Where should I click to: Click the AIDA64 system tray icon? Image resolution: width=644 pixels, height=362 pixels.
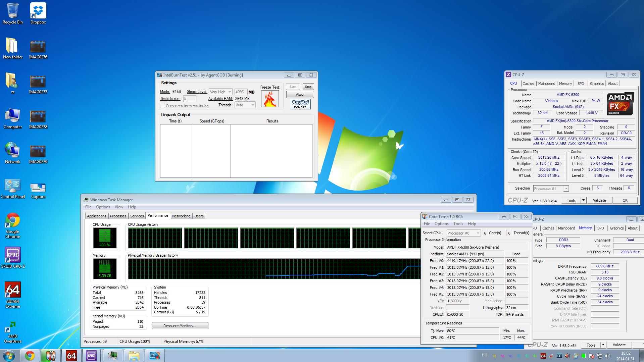[543, 356]
